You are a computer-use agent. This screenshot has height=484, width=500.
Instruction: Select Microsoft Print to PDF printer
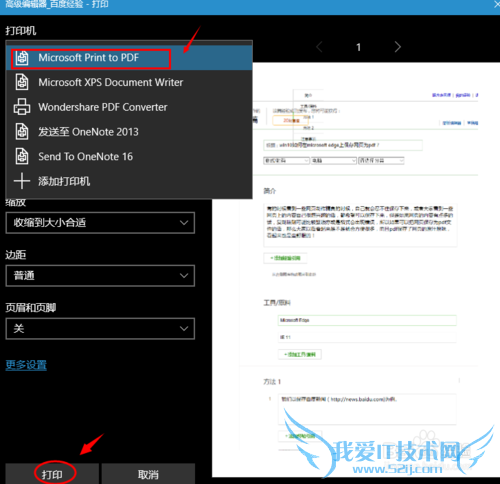[x=129, y=58]
